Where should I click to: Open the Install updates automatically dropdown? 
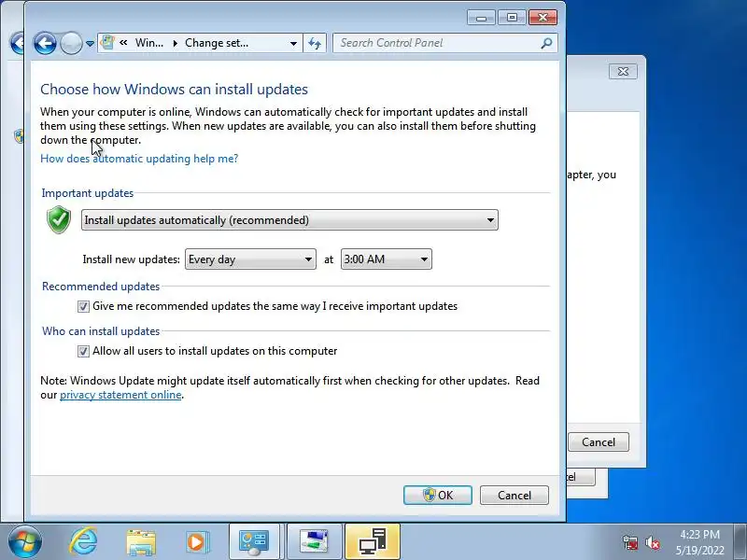coord(289,220)
